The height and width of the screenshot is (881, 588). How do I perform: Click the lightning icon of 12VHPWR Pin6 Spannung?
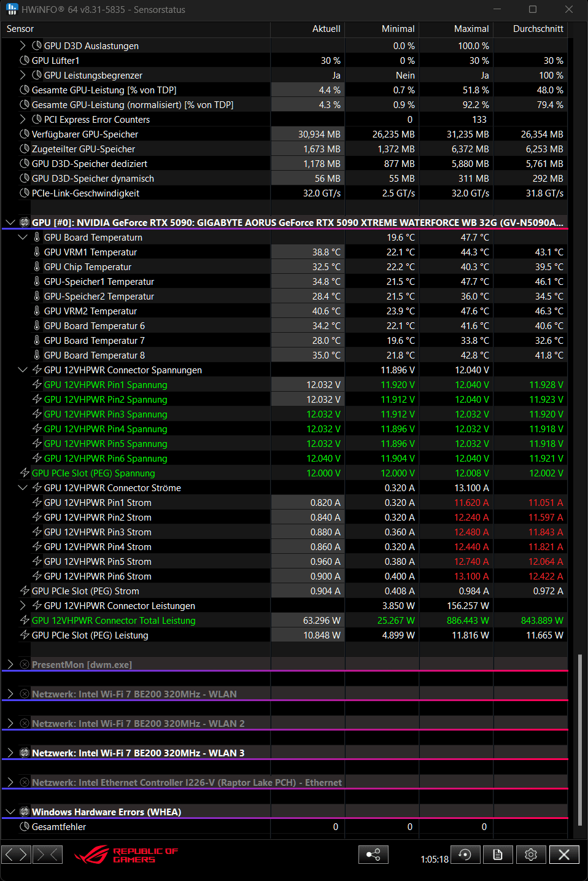[37, 459]
